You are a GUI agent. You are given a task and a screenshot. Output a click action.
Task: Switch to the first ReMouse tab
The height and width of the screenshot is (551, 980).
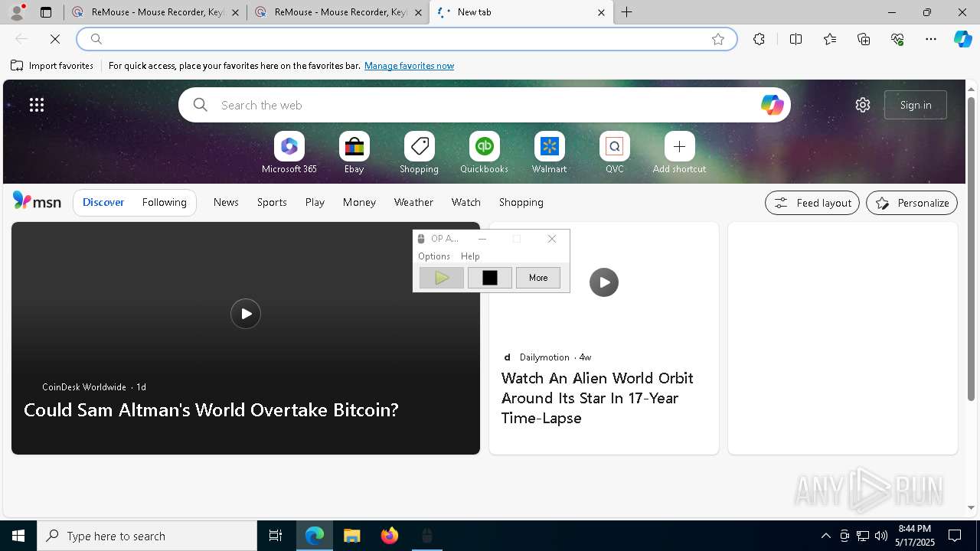tap(155, 12)
